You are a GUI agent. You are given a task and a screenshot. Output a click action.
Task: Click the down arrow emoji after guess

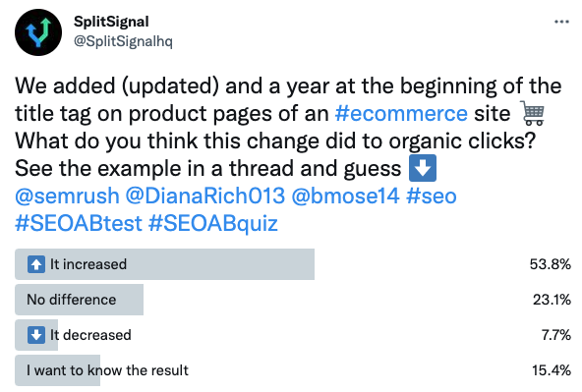click(423, 168)
